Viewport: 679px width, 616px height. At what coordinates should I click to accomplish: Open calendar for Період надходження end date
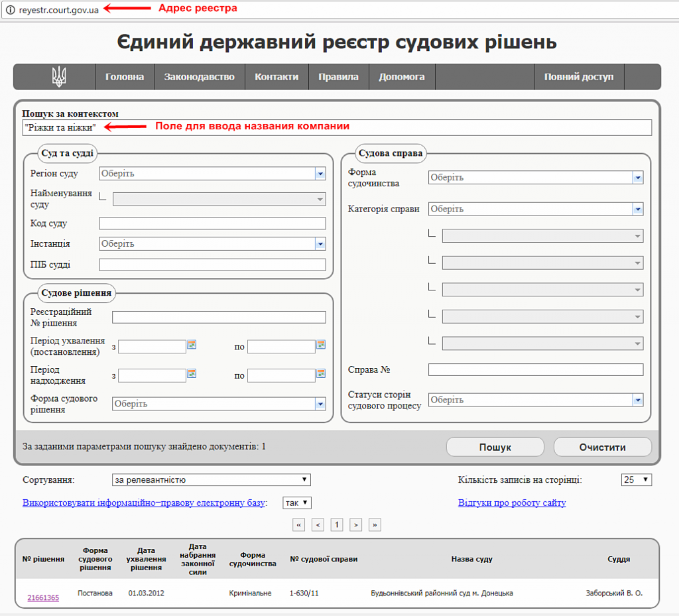tap(321, 373)
